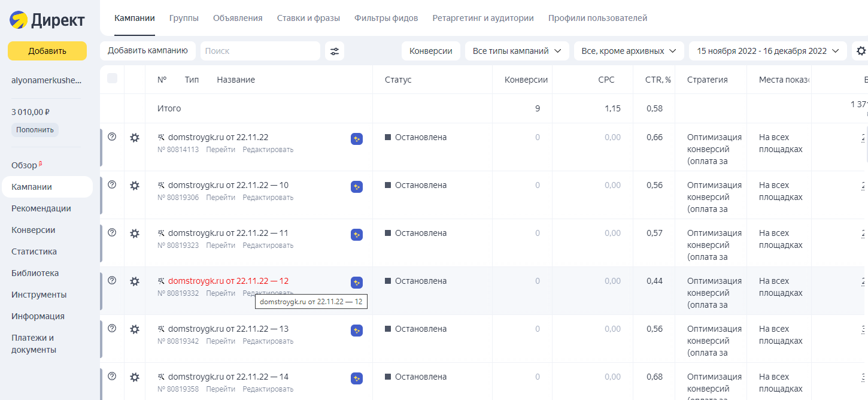Open help icon for campaign 80819306
Viewport: 868px width, 400px height.
(112, 184)
